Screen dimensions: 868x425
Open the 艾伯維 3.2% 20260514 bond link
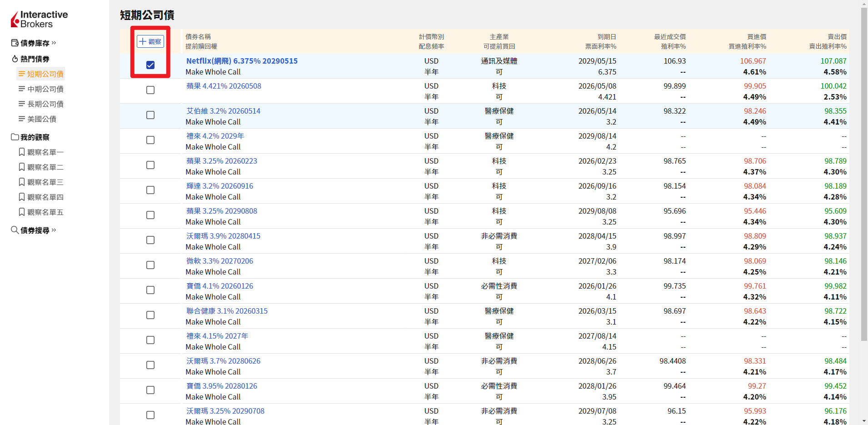pyautogui.click(x=223, y=111)
